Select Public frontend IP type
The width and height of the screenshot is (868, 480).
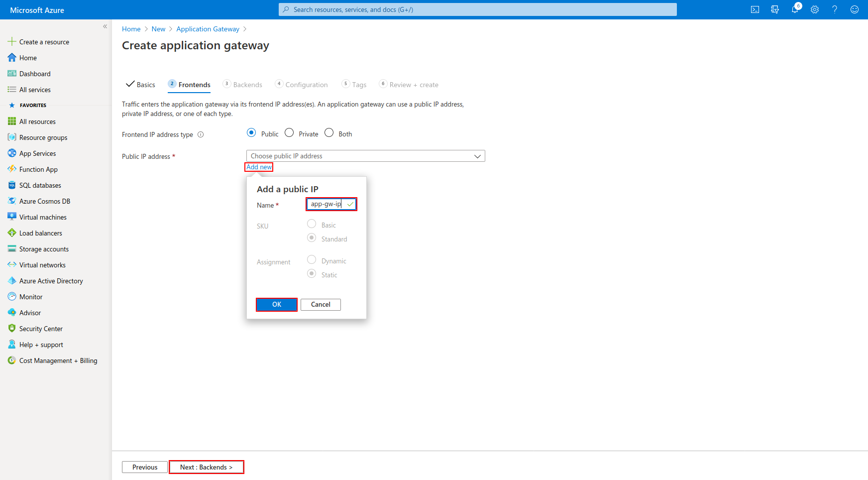[251, 132]
